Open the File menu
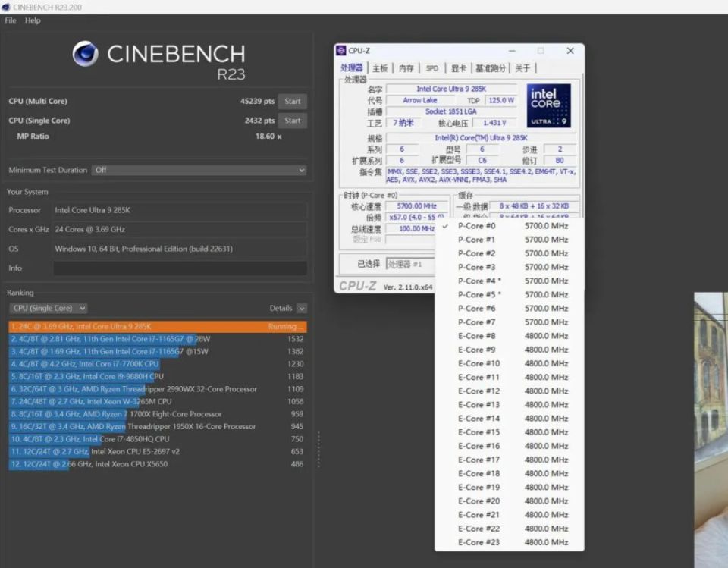The width and height of the screenshot is (728, 568). pos(11,20)
